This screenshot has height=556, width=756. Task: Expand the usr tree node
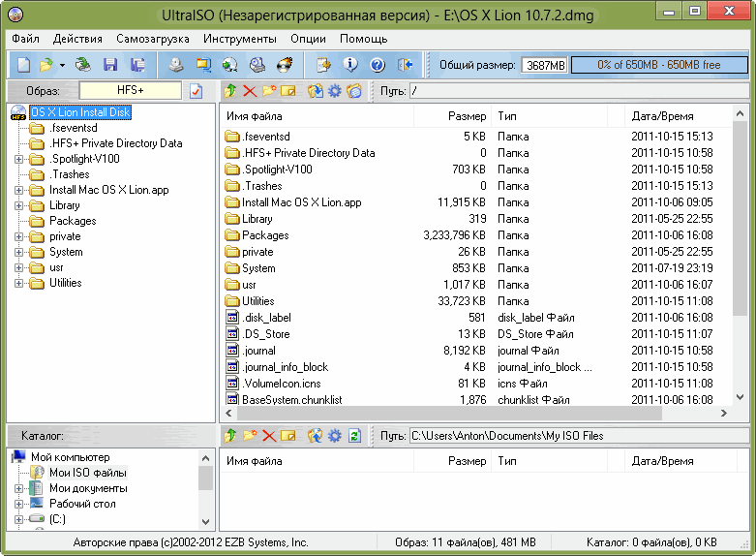click(18, 268)
